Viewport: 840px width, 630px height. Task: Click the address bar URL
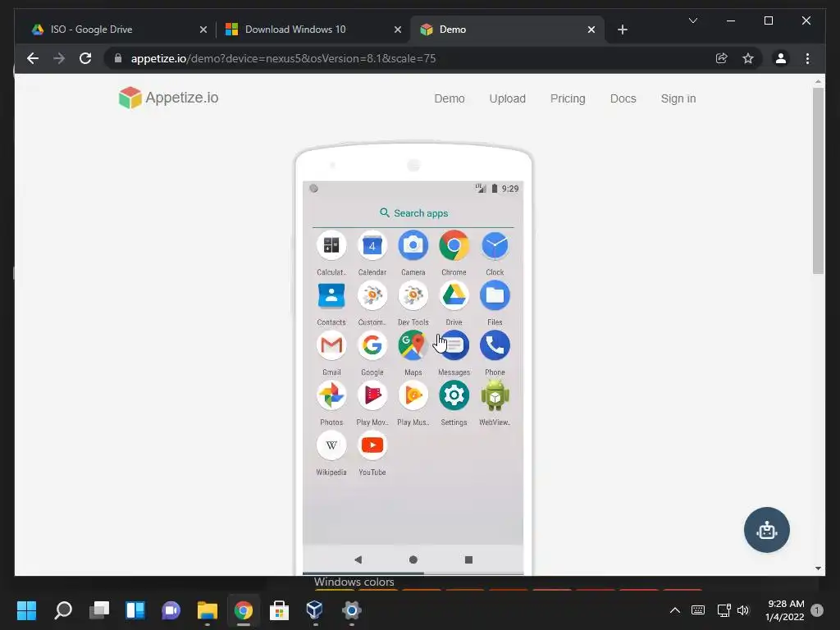click(283, 58)
